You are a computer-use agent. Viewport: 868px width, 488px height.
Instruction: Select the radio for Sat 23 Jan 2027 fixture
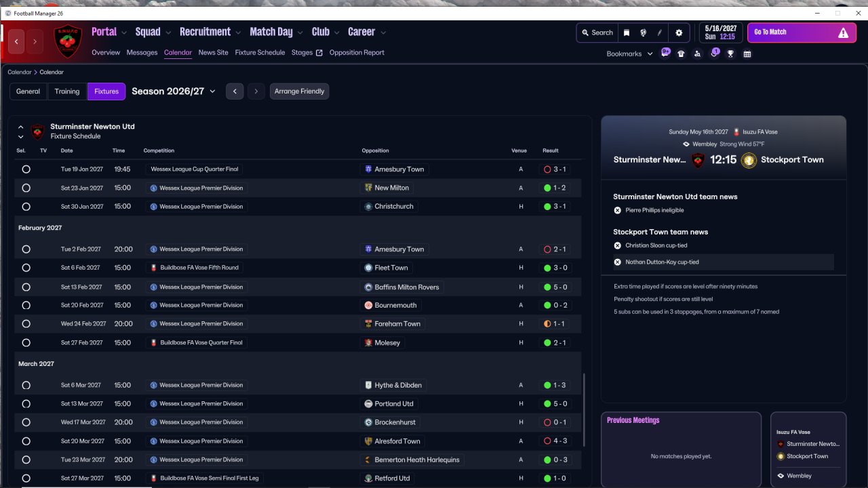pos(26,188)
